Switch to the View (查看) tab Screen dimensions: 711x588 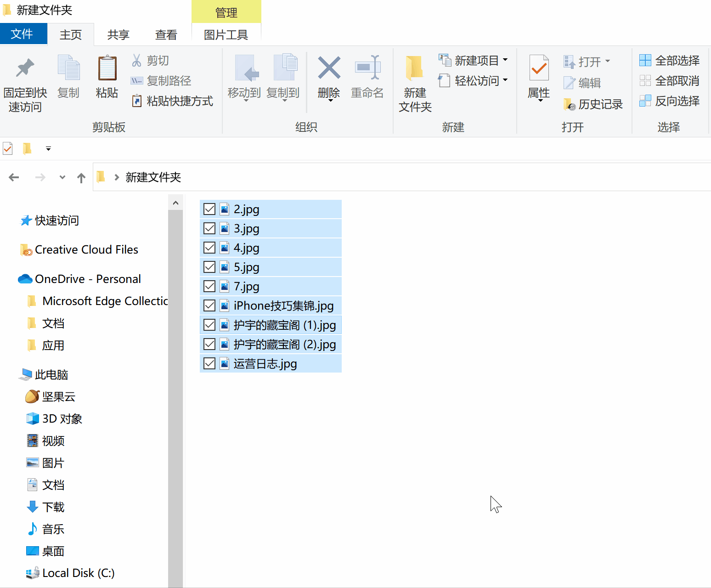166,34
